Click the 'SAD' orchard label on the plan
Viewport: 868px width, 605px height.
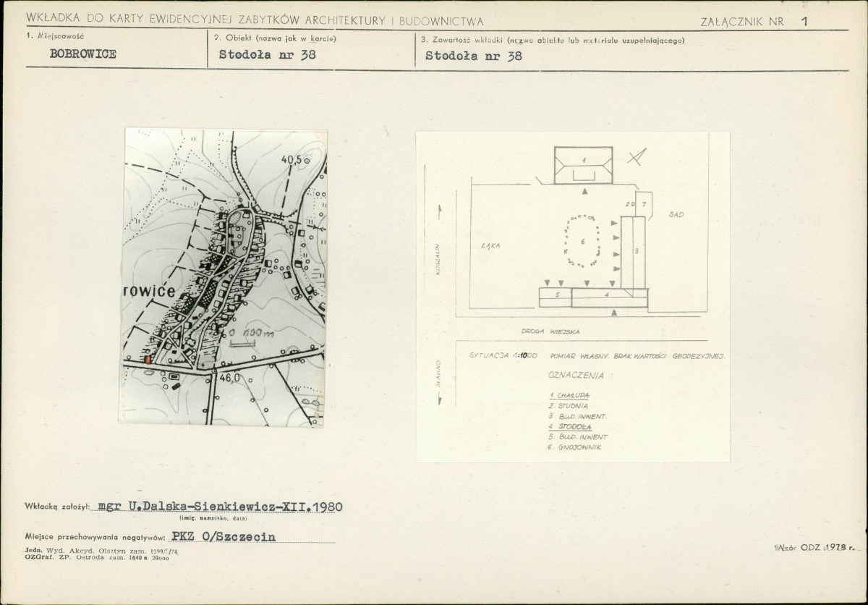[676, 215]
